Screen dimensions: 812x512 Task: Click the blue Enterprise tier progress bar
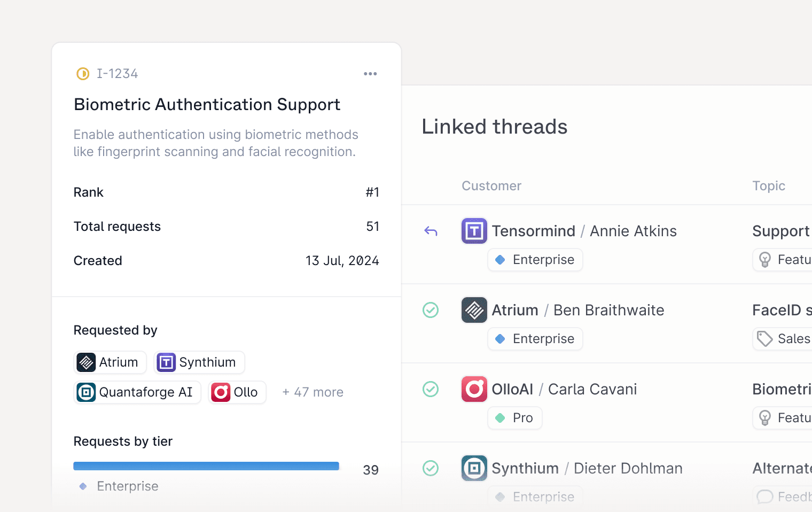(x=206, y=466)
